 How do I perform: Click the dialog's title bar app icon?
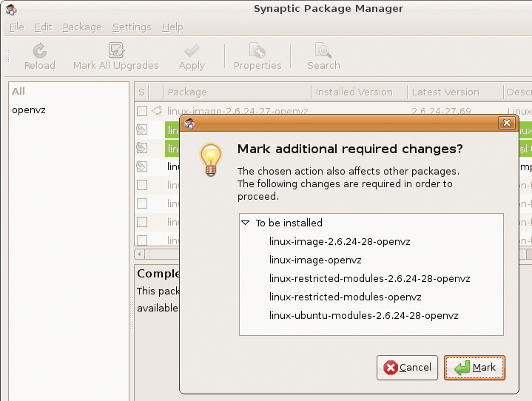[x=190, y=124]
